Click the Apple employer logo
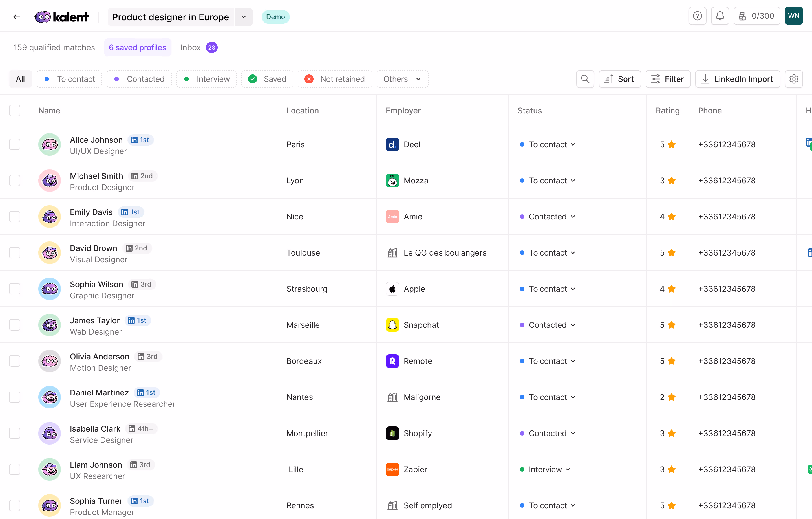 [392, 289]
